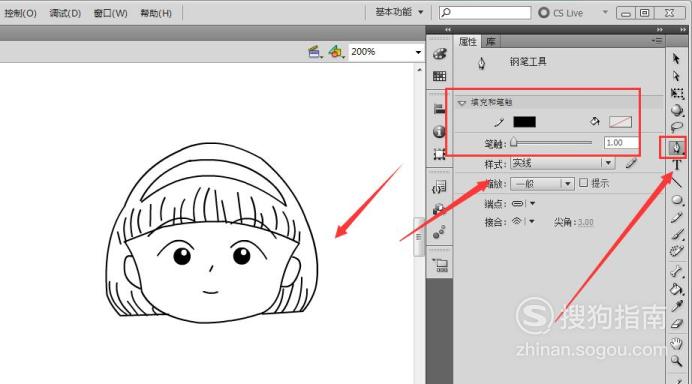This screenshot has width=692, height=384.
Task: Open the Align panel icon
Action: click(x=440, y=109)
